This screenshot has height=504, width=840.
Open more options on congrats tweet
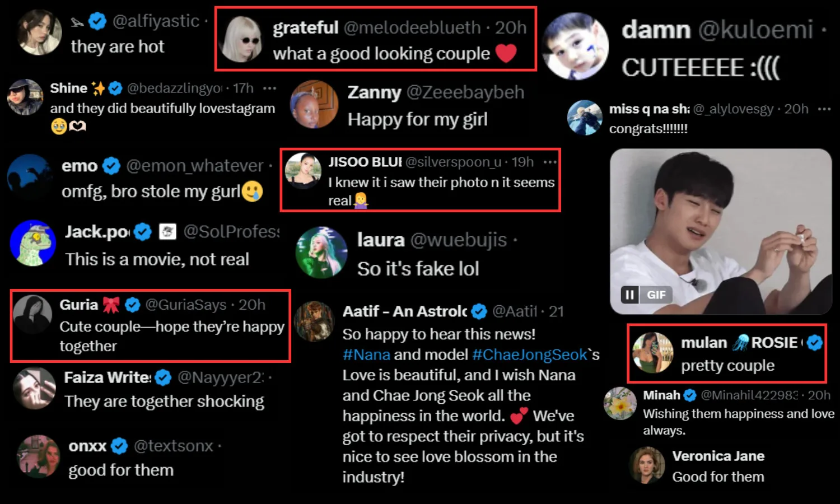[x=824, y=109]
